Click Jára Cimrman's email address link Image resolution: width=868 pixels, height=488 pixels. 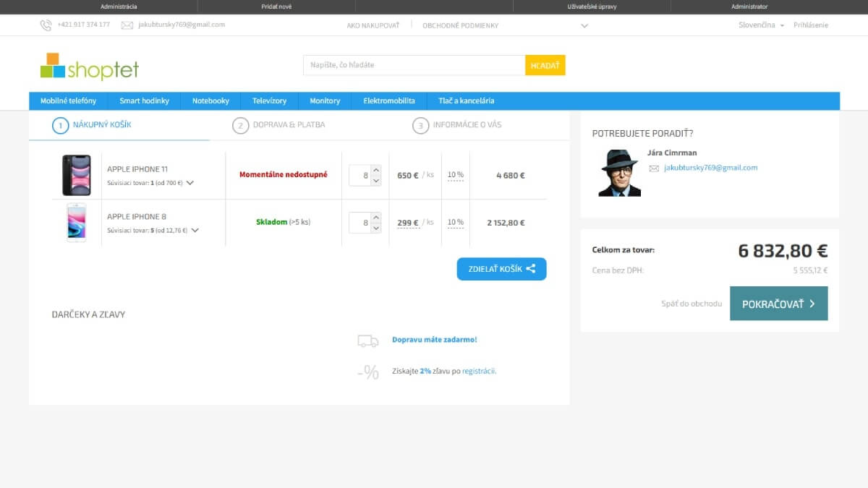[x=711, y=168]
